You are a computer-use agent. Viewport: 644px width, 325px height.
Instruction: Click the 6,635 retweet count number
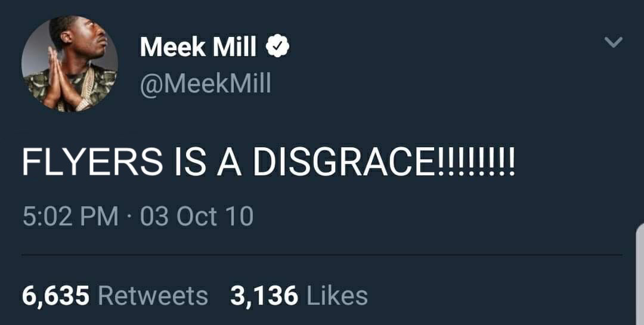(x=55, y=295)
